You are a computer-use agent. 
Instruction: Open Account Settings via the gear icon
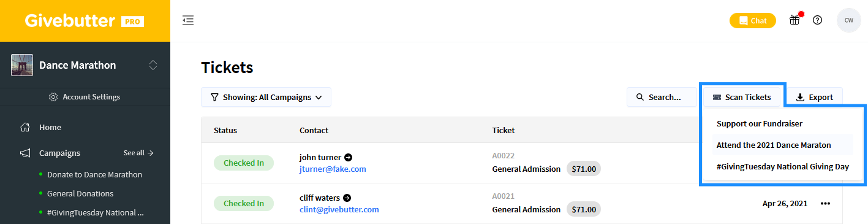pos(53,97)
